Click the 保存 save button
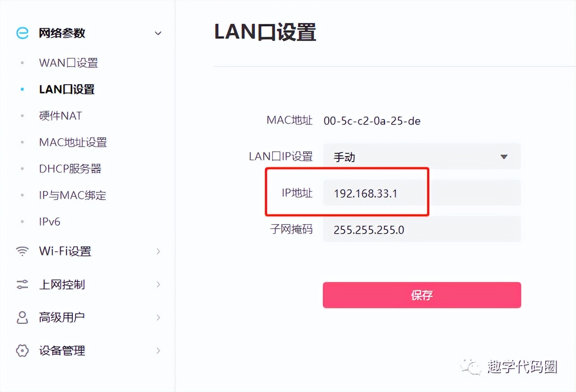 (421, 295)
